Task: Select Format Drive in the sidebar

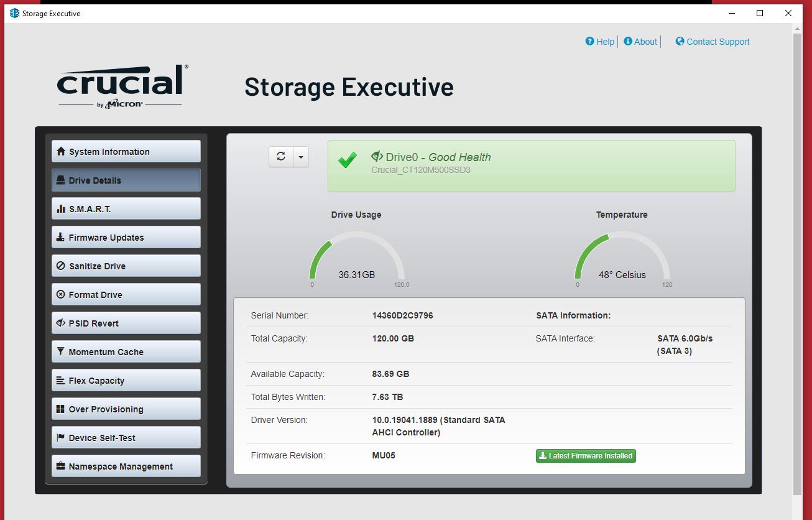Action: [x=126, y=295]
